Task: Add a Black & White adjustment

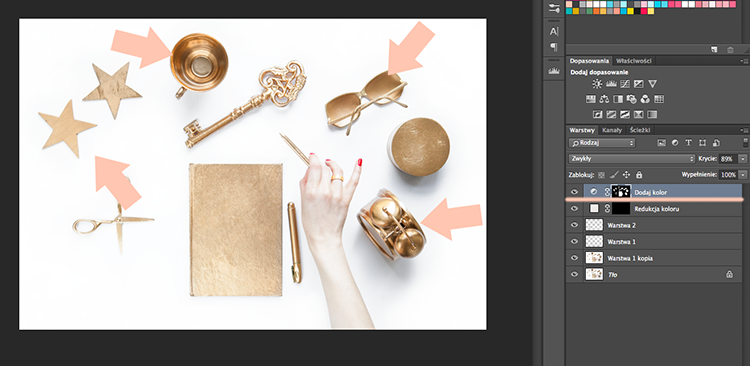Action: [x=618, y=99]
